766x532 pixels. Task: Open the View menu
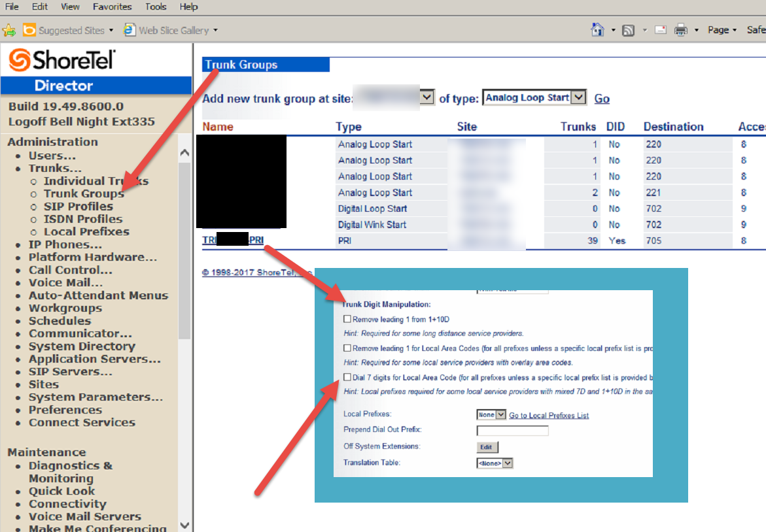coord(70,7)
